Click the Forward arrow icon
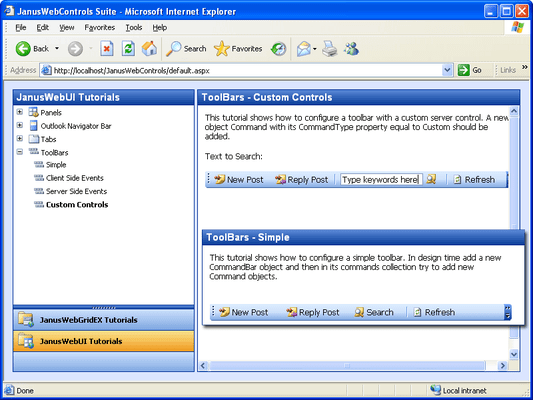533x400 pixels. (x=75, y=49)
